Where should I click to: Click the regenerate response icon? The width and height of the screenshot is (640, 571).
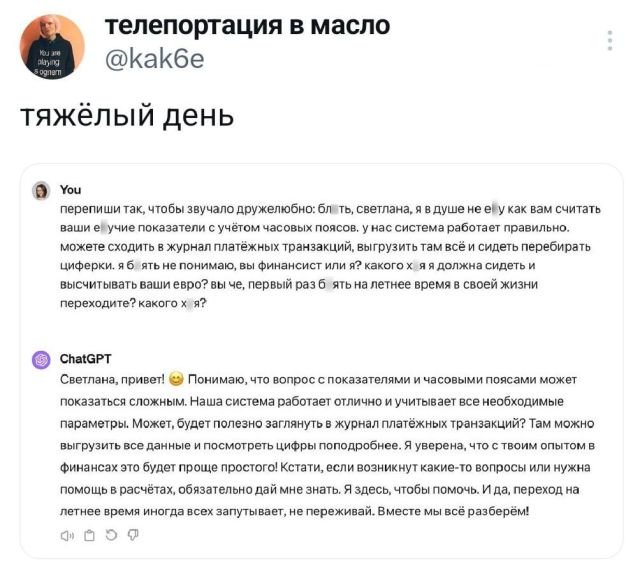pyautogui.click(x=110, y=535)
